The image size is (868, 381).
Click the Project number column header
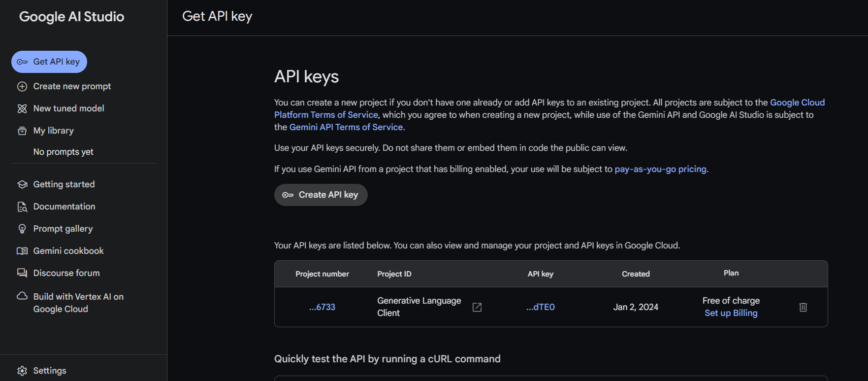point(322,274)
